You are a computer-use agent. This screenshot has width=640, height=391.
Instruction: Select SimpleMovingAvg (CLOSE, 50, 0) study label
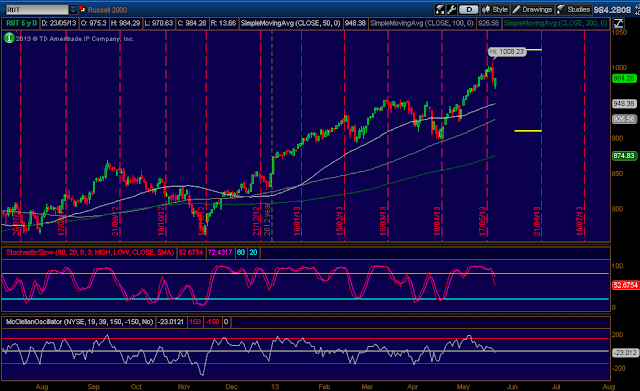290,23
